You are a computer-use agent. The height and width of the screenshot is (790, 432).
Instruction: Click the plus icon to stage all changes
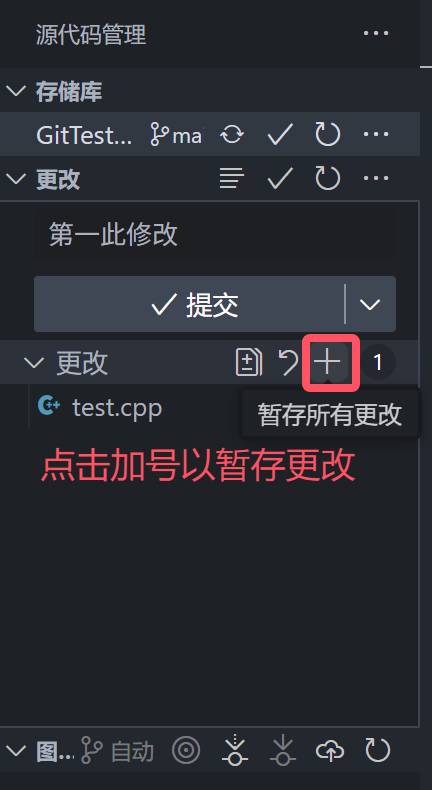(328, 362)
